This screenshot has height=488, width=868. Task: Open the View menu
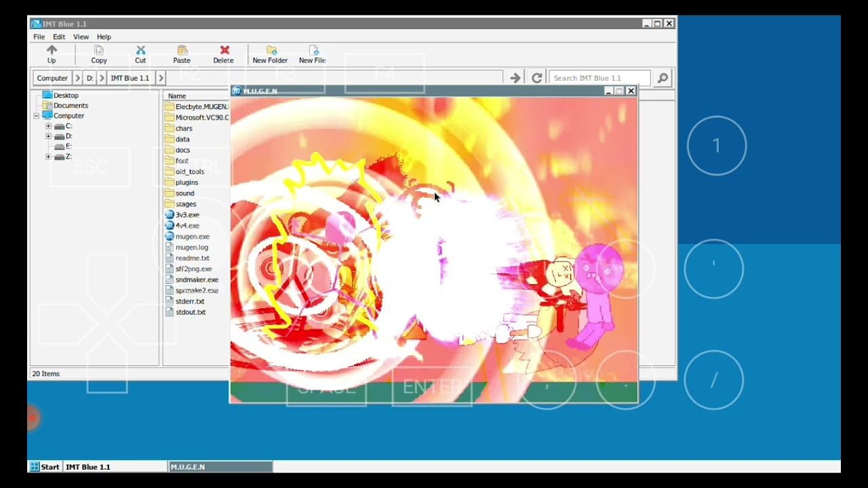tap(81, 37)
